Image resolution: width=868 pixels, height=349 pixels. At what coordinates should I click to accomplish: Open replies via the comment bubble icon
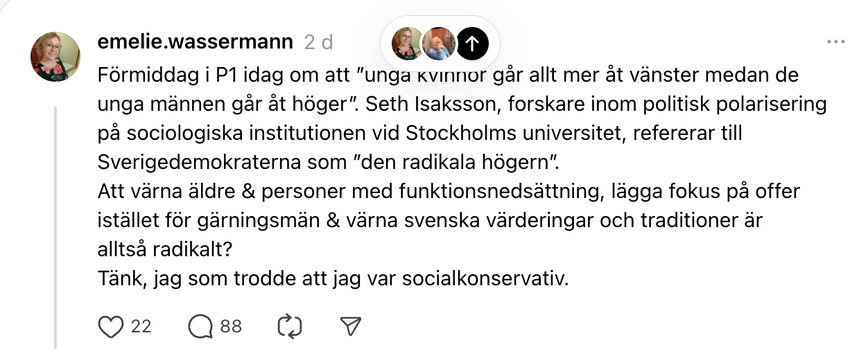coord(200,325)
